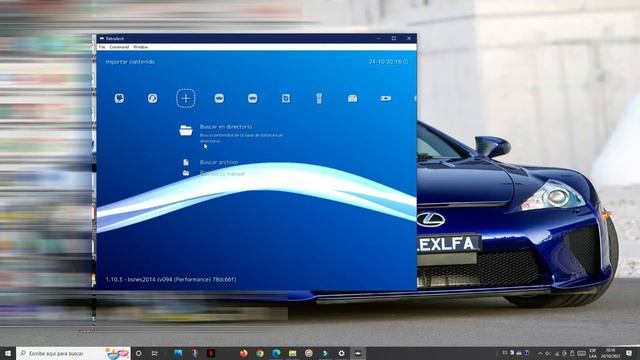
Task: Click the Cortana circle icon in taskbar
Action: 139,353
